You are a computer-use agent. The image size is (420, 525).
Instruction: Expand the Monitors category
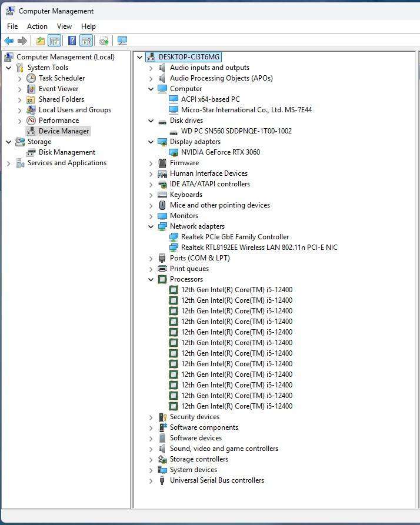[x=151, y=216]
